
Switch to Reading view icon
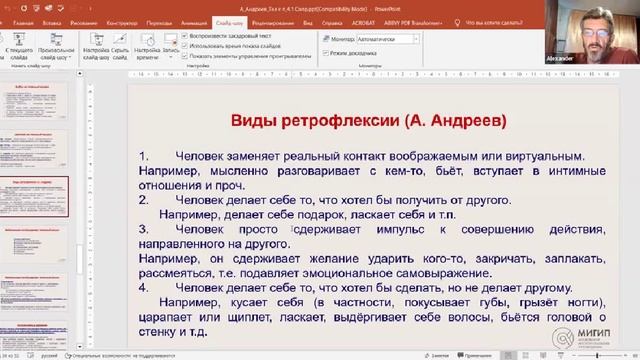543,356
